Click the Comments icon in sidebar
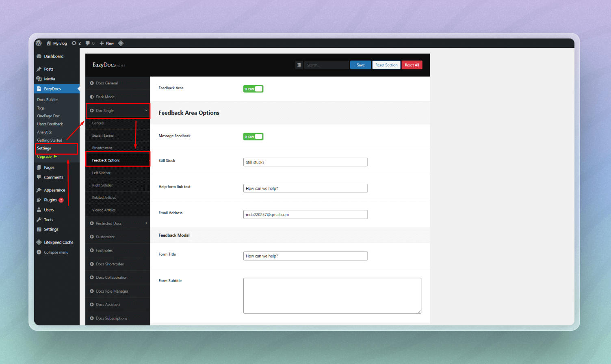This screenshot has width=611, height=364. 39,177
